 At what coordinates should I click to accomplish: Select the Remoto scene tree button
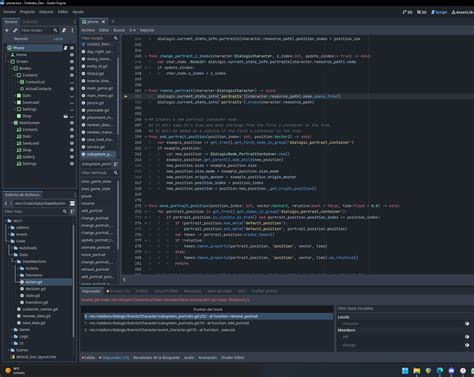[x=21, y=39]
